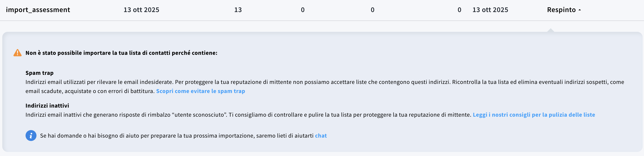Click the chat link for help

pyautogui.click(x=321, y=136)
